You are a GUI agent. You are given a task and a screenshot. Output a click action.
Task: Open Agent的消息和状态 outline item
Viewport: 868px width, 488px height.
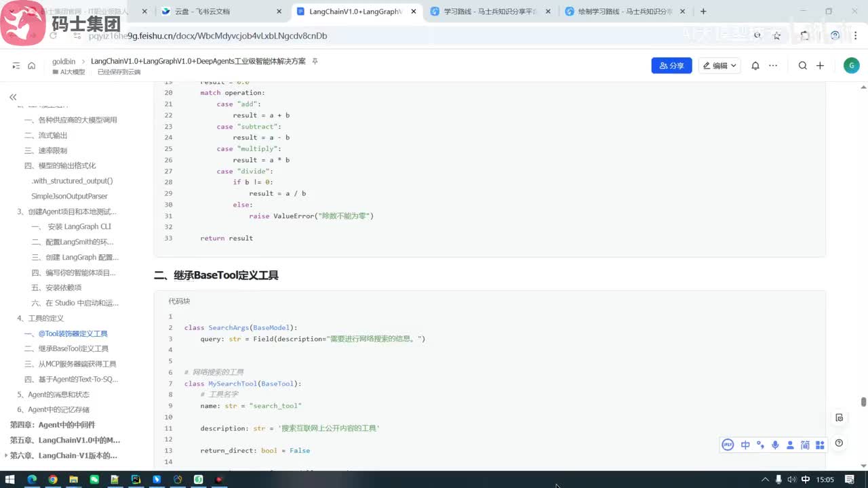53,394
